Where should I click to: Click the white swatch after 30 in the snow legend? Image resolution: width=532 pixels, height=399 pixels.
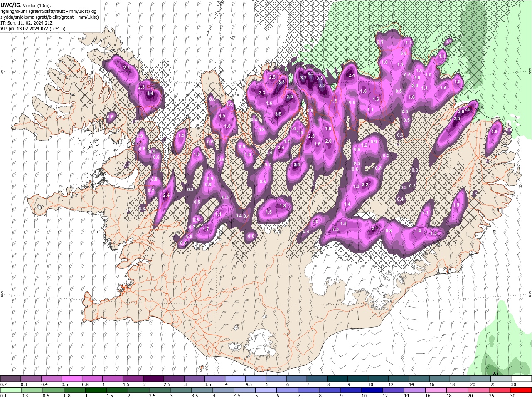(x=521, y=379)
